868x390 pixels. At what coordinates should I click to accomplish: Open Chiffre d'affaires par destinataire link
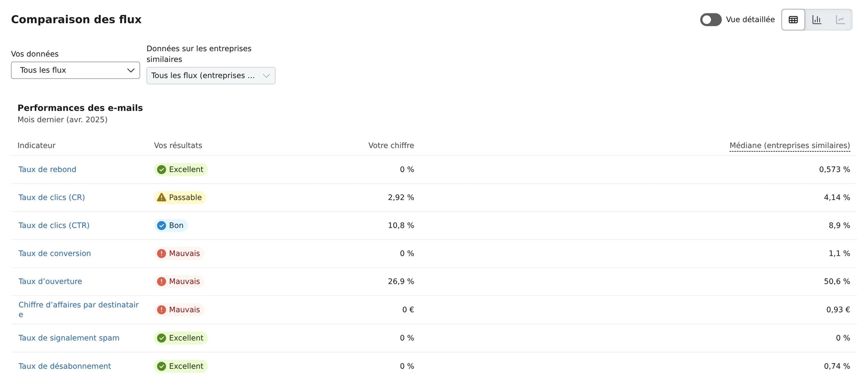click(x=78, y=309)
